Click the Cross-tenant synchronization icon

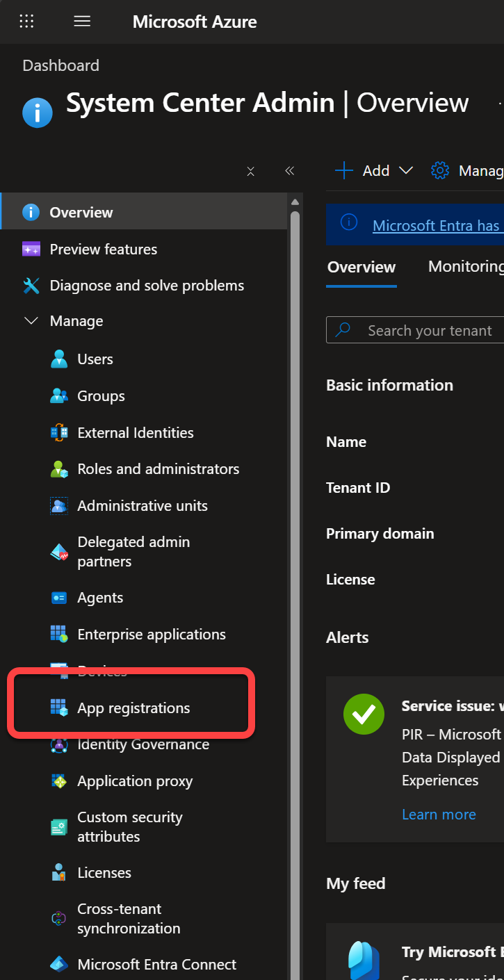(59, 919)
